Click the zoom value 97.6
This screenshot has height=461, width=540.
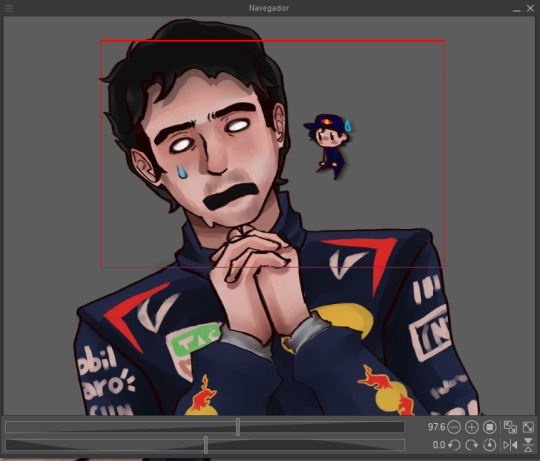436,427
